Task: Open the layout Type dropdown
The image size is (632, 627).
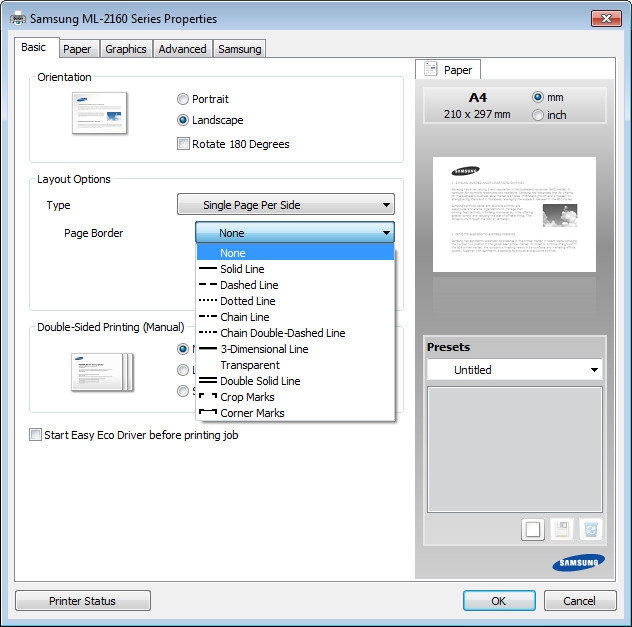Action: (286, 205)
